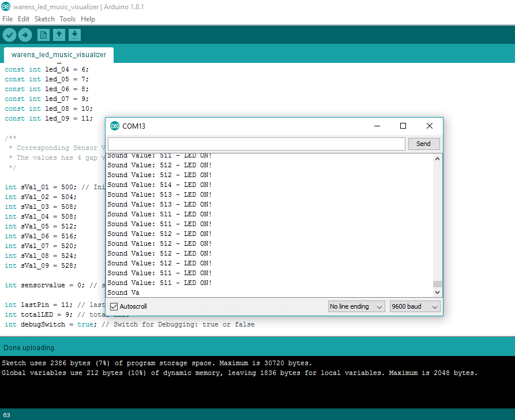Open the Help menu
This screenshot has height=420, width=515.
[x=88, y=19]
